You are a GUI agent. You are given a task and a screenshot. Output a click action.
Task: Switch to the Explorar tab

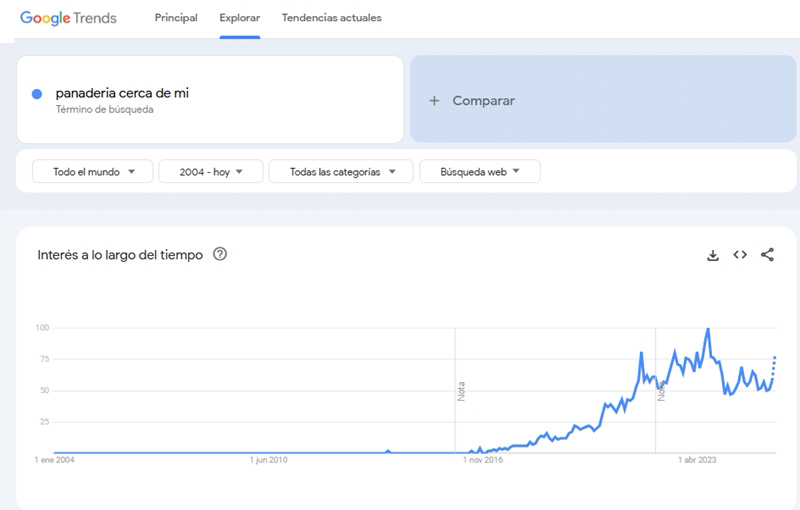pos(240,18)
